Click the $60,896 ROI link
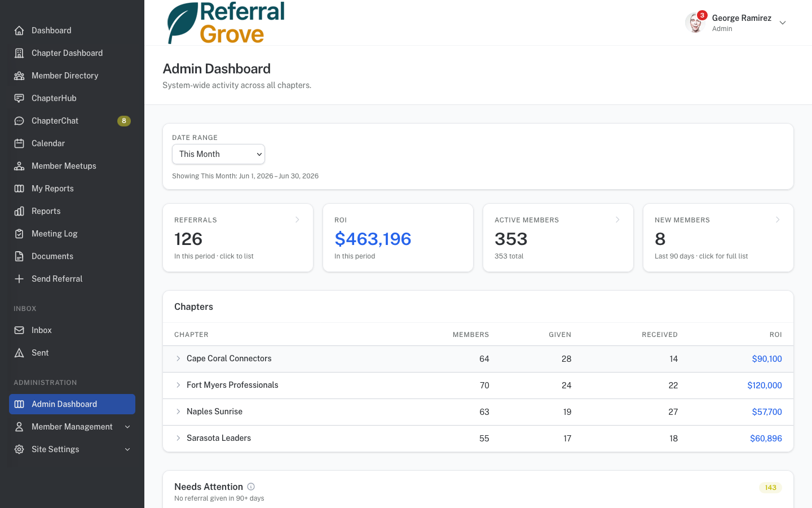Viewport: 812px width, 508px height. pos(766,439)
